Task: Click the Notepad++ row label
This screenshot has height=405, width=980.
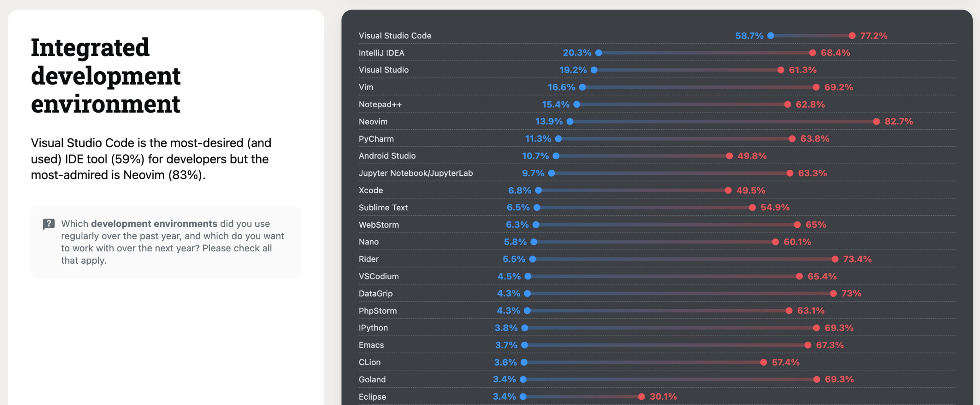Action: click(x=380, y=105)
